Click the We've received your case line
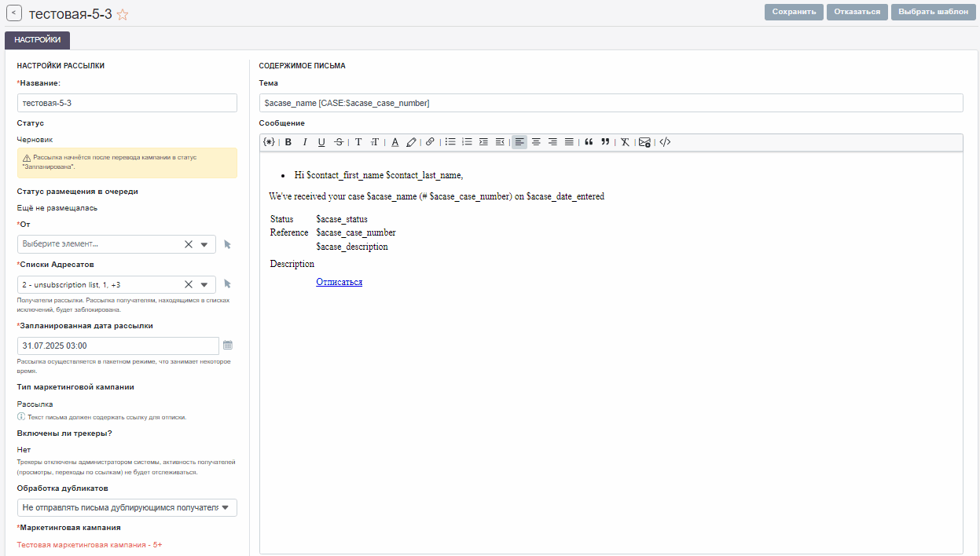Screen dimensions: 980x556 pyautogui.click(x=436, y=196)
